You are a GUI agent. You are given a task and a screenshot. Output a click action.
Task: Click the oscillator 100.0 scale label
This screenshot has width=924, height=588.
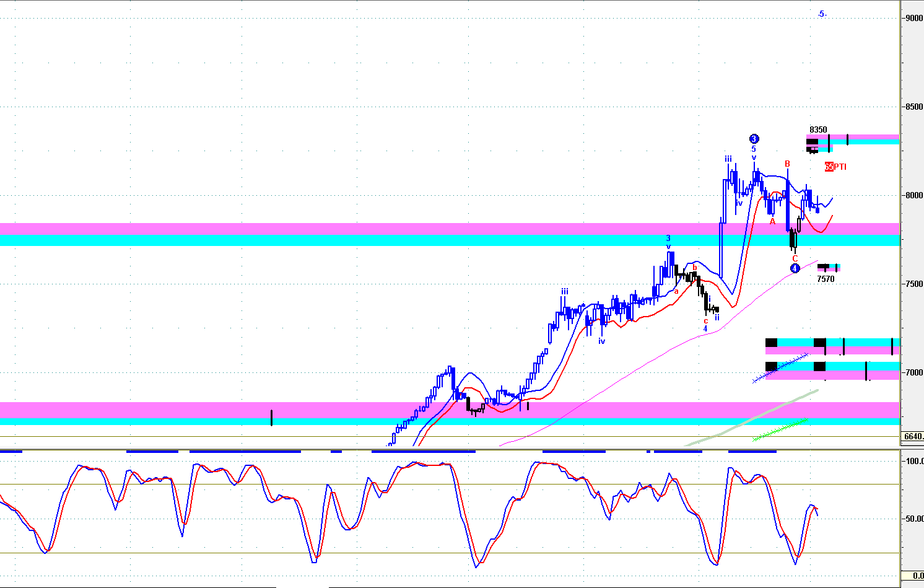pyautogui.click(x=914, y=461)
